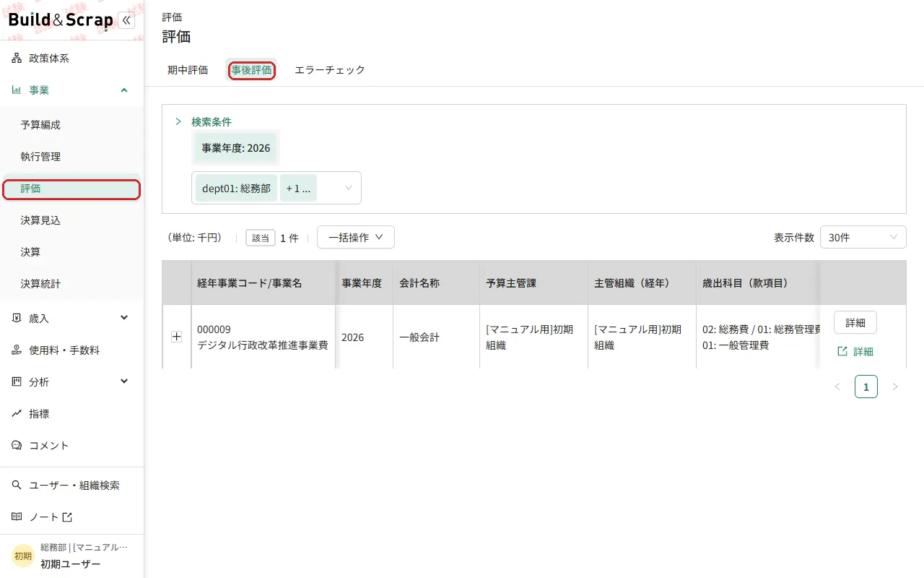Screen dimensions: 924x578
Task: Click the コメント speech bubble icon
Action: [x=17, y=446]
